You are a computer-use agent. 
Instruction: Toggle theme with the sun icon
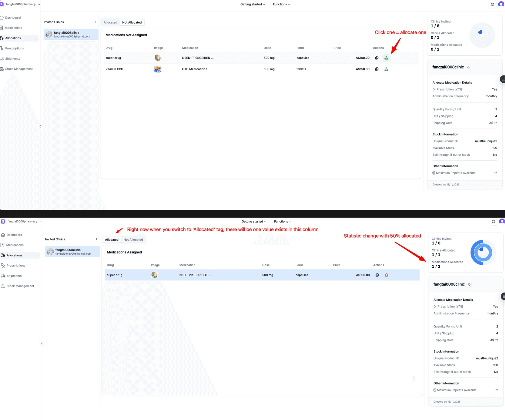pyautogui.click(x=492, y=4)
